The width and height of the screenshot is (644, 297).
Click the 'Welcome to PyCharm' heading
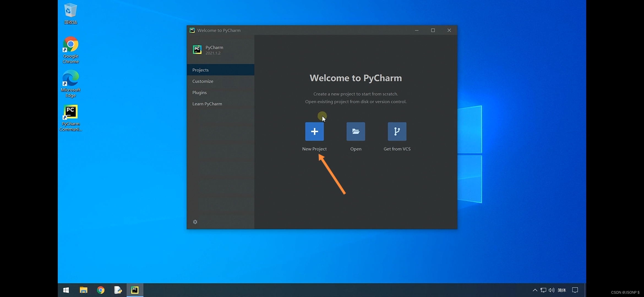click(x=356, y=78)
